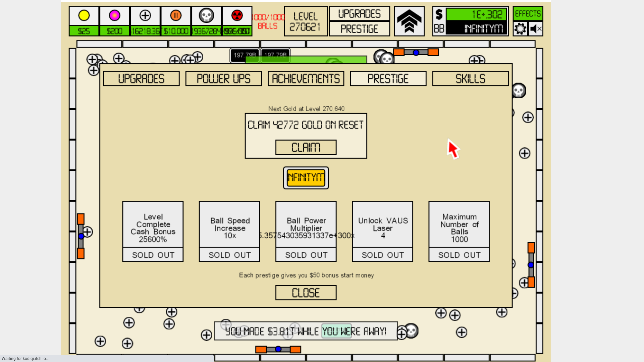The width and height of the screenshot is (644, 362).
Task: Select the pink ball icon
Action: point(114,15)
